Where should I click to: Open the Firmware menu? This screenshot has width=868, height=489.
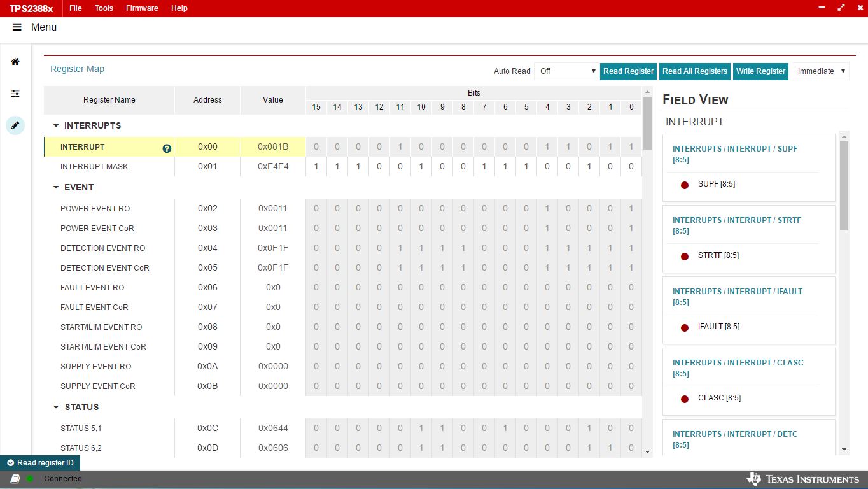(x=142, y=8)
